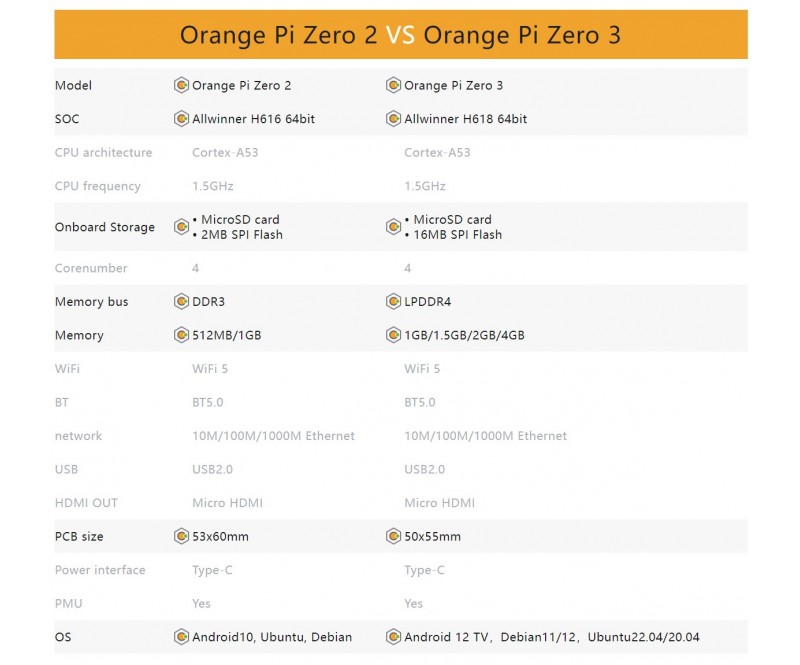Click the icon beside Android 12 TV OS entry
The height and width of the screenshot is (665, 800).
(x=393, y=637)
